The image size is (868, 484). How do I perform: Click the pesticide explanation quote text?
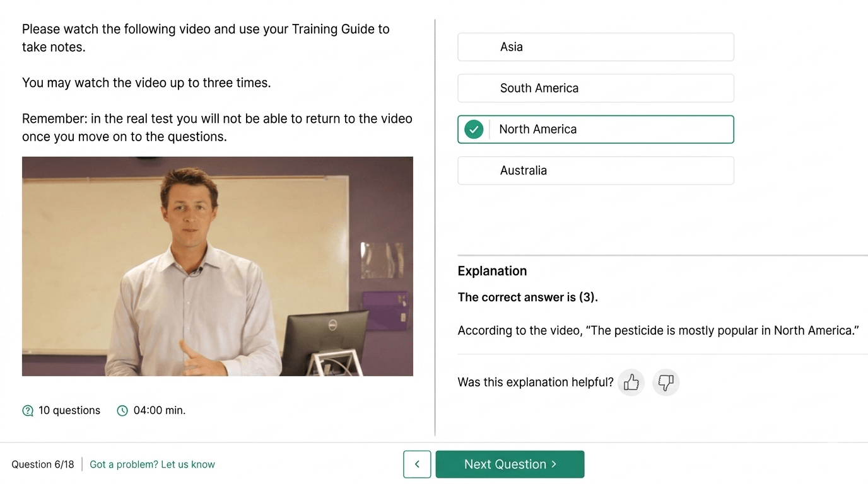pyautogui.click(x=658, y=330)
